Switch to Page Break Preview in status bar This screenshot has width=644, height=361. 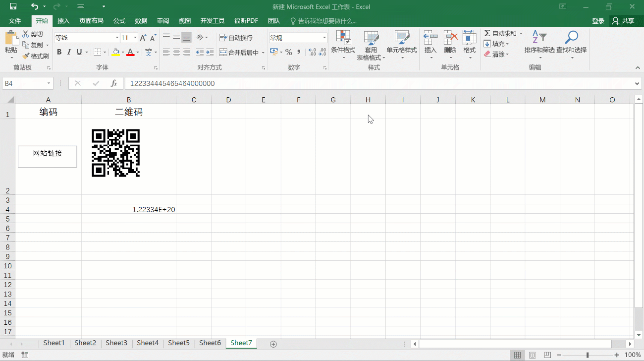[x=547, y=355]
